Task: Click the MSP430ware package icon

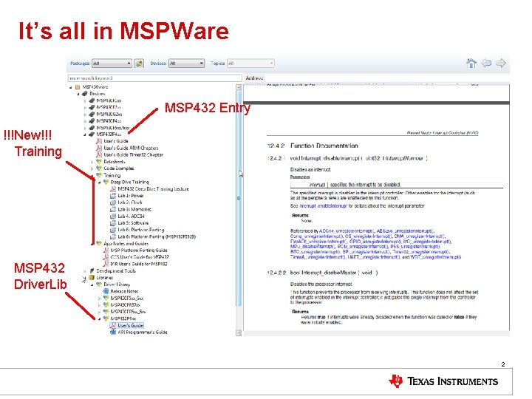Action: [78, 87]
